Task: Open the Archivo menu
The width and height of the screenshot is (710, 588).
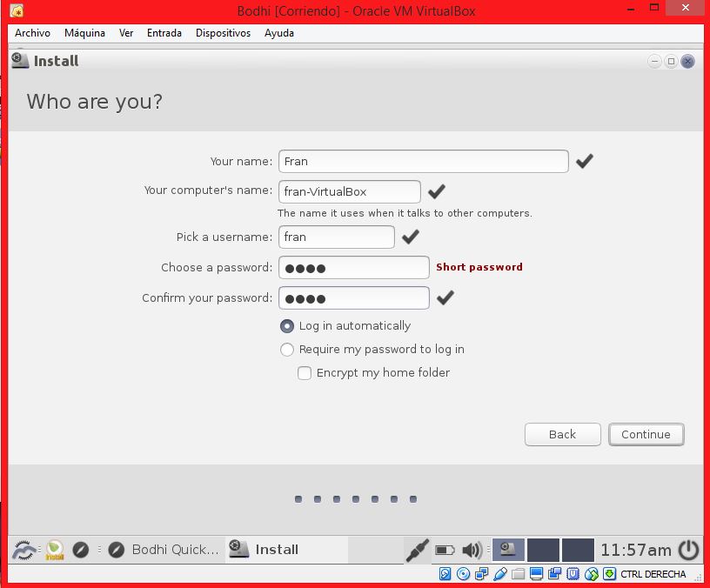Action: [32, 33]
